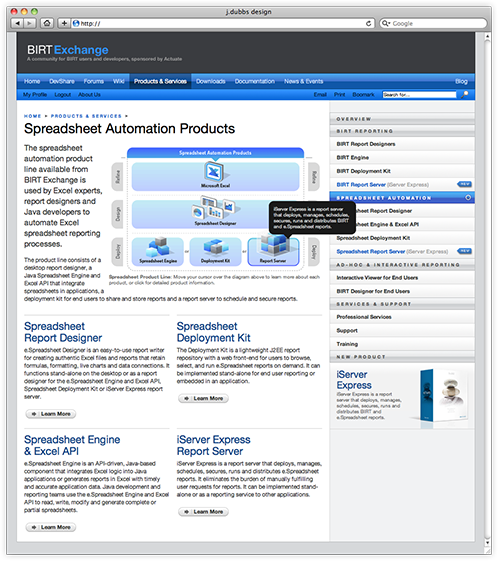Click the BIRT Exchange logo
Viewport: 498px width, 561px height.
pos(68,50)
